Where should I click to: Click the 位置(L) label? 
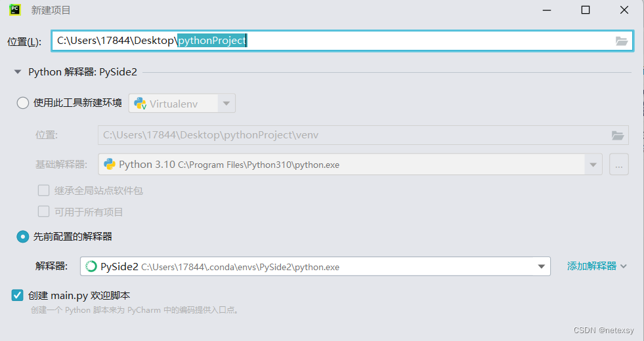click(x=24, y=41)
